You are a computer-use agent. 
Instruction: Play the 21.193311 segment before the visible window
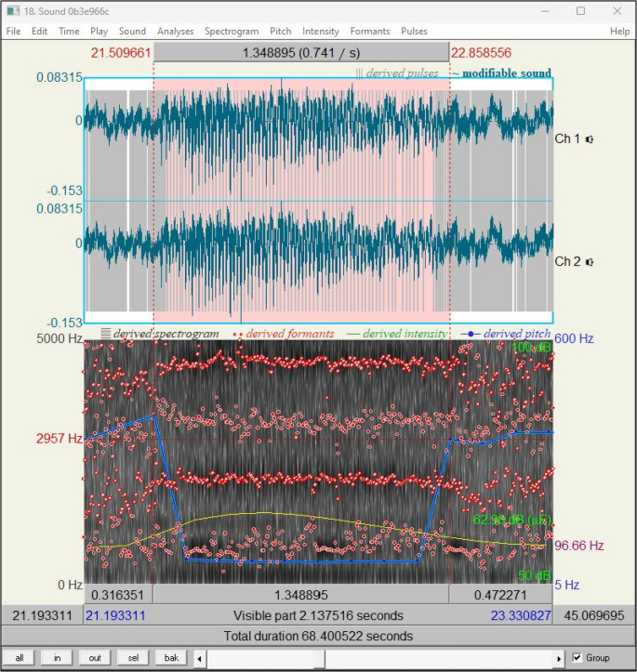(x=42, y=615)
